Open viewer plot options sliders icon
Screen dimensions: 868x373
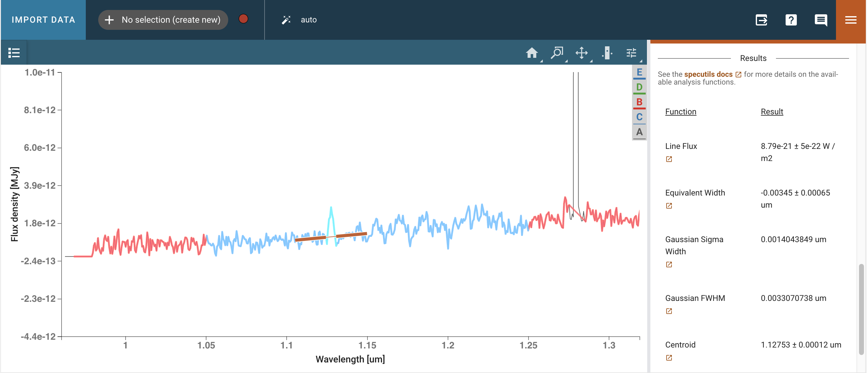[631, 53]
